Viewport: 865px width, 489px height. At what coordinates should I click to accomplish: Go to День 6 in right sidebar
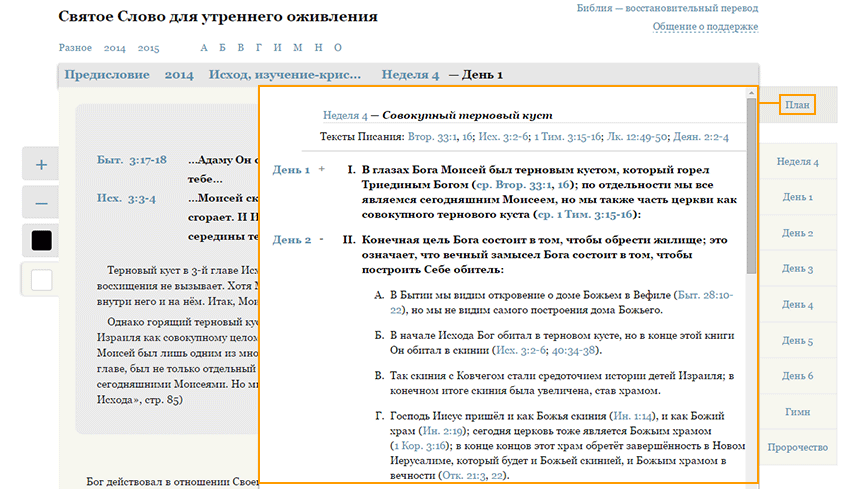(x=798, y=376)
